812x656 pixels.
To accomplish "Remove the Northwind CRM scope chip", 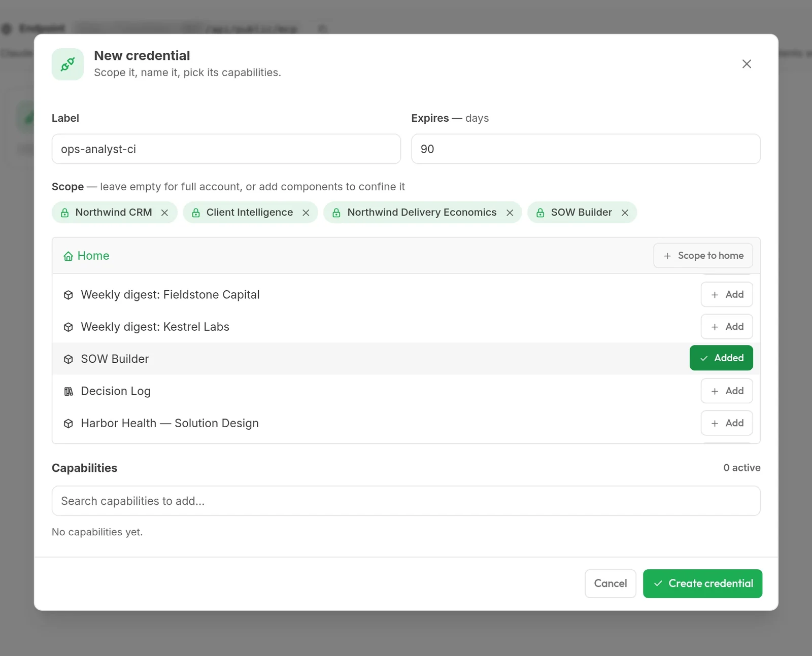I will (x=164, y=213).
